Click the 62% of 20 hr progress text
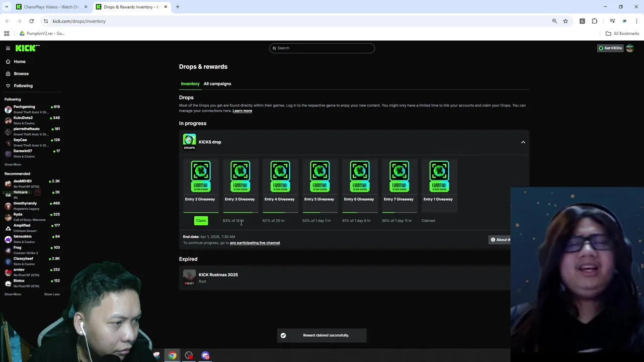644x362 pixels. coord(273,221)
